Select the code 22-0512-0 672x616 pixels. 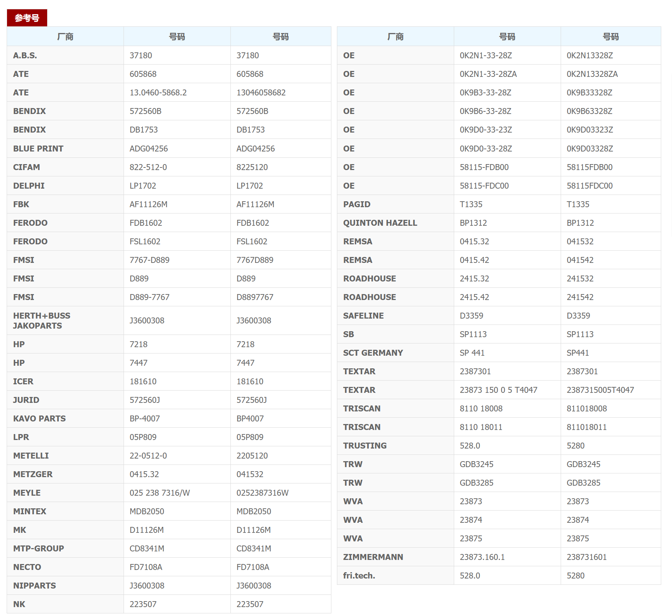(x=148, y=456)
